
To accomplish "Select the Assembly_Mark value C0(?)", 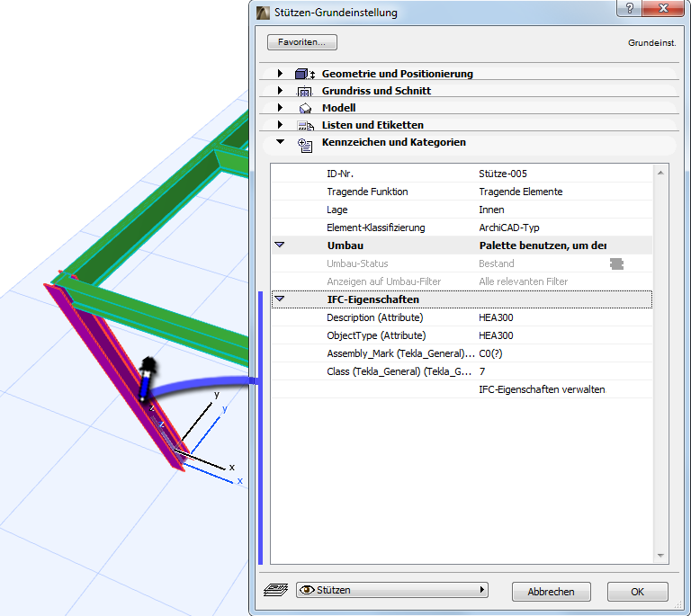I will [490, 353].
